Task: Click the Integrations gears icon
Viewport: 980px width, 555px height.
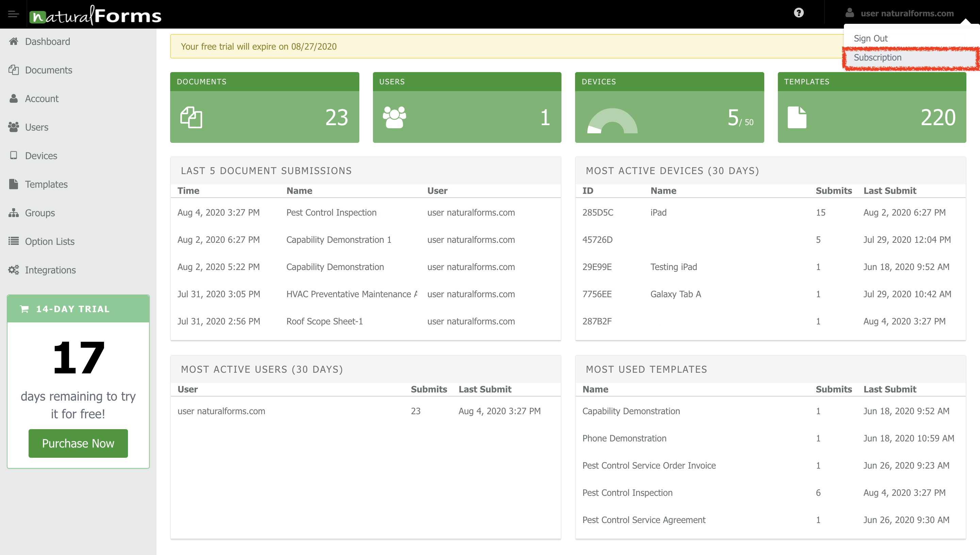Action: point(14,270)
